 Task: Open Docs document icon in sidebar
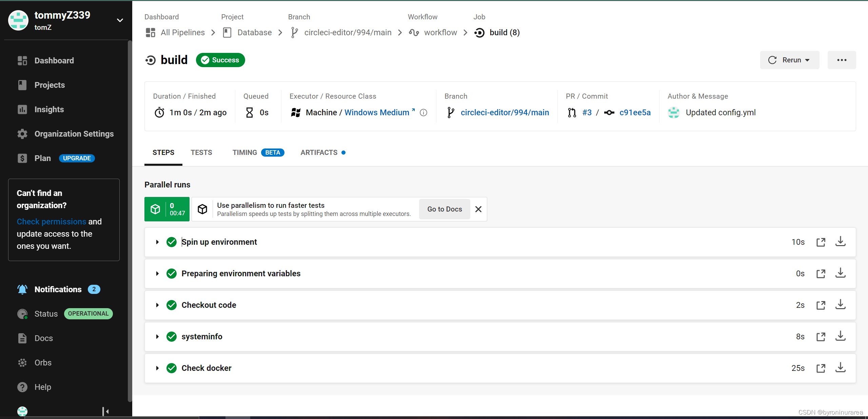pos(22,338)
